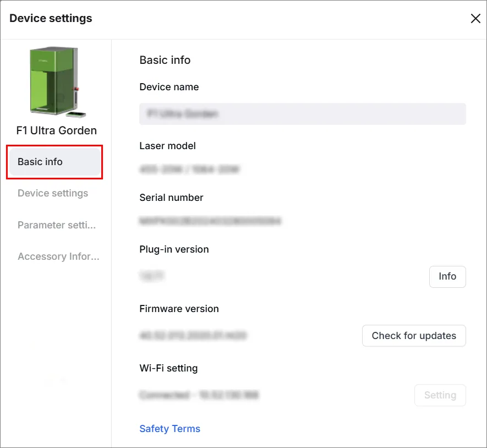487x448 pixels.
Task: Click the Device name input field
Action: pyautogui.click(x=302, y=114)
